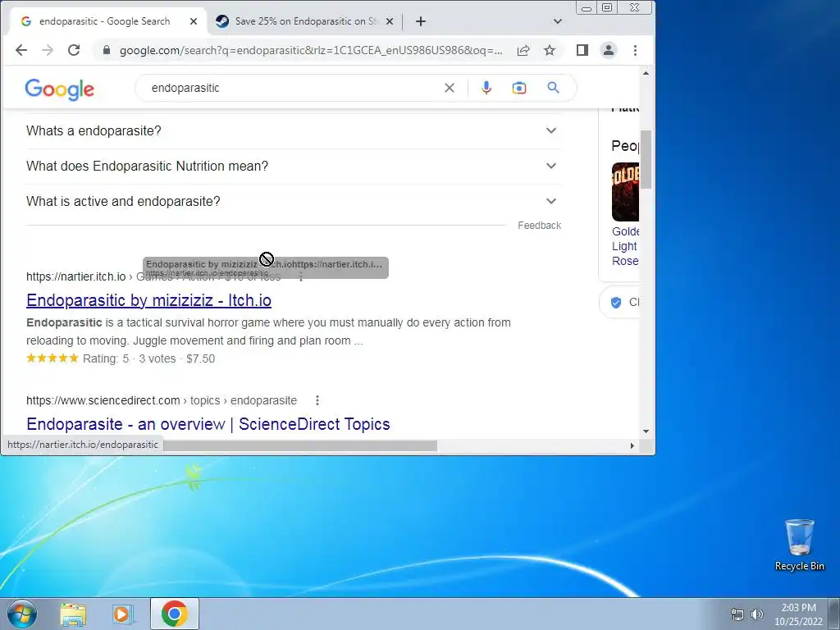Click Chrome icon in taskbar
This screenshot has height=630, width=840.
[174, 614]
